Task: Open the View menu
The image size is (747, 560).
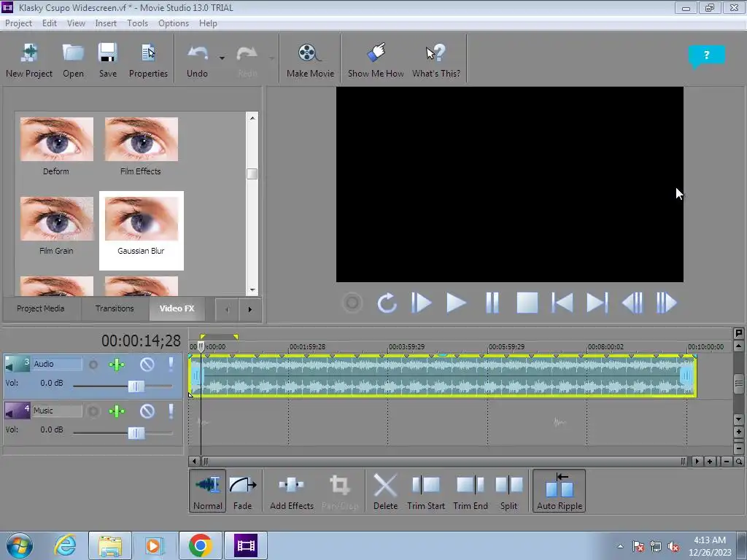Action: 76,23
